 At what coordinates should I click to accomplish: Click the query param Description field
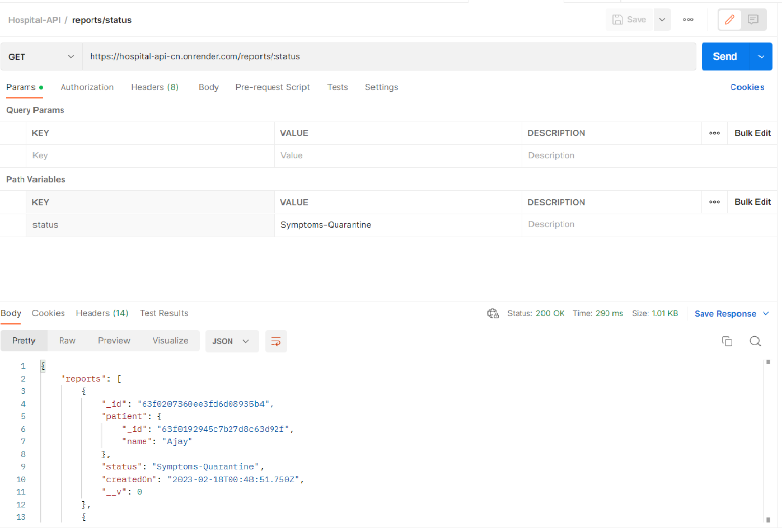[x=649, y=156]
